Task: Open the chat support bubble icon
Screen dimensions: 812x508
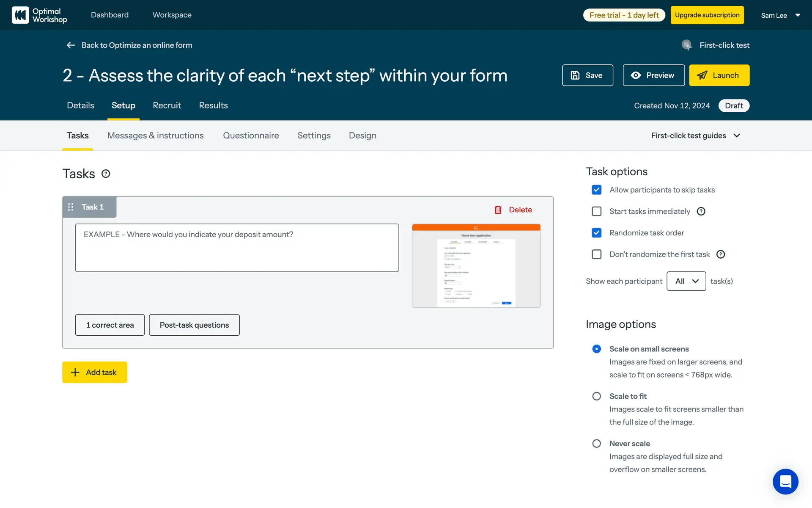Action: point(785,481)
